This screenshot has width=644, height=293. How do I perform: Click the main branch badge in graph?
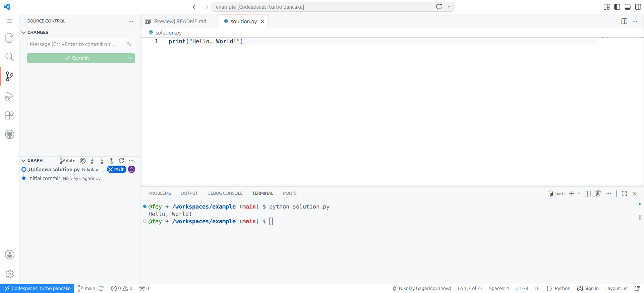tap(116, 169)
